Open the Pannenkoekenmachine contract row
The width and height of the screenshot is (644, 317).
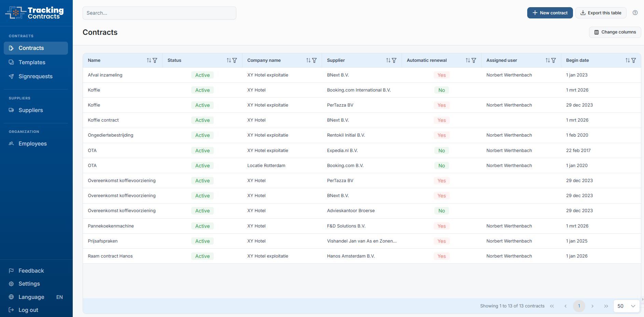point(111,226)
